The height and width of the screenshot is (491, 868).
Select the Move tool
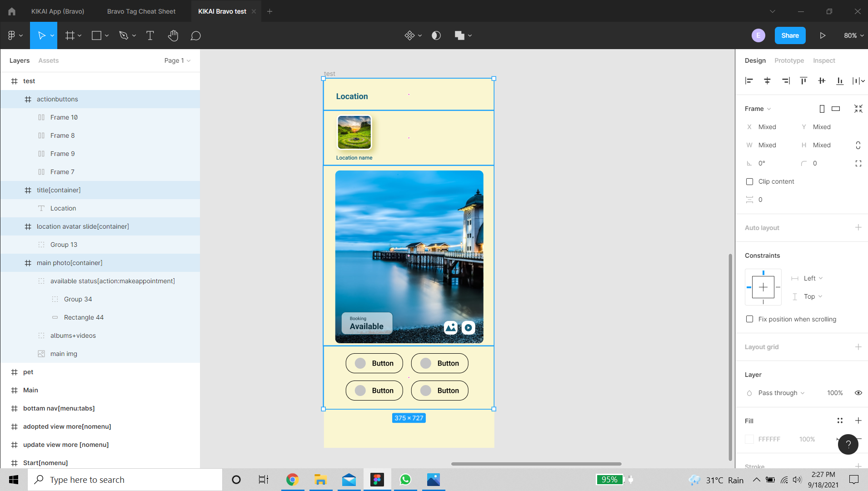(41, 35)
